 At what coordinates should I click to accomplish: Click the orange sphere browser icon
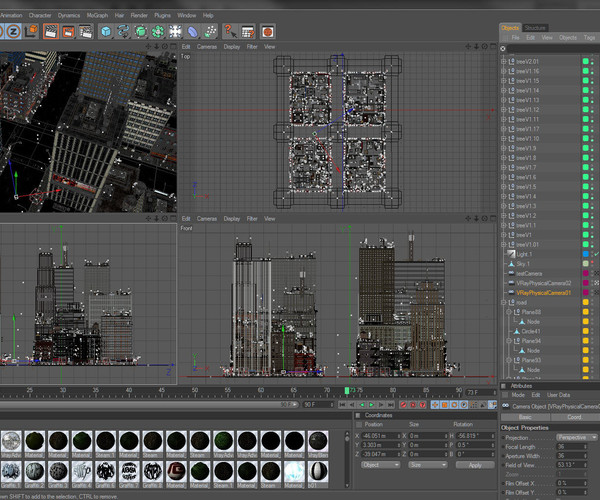(x=268, y=31)
